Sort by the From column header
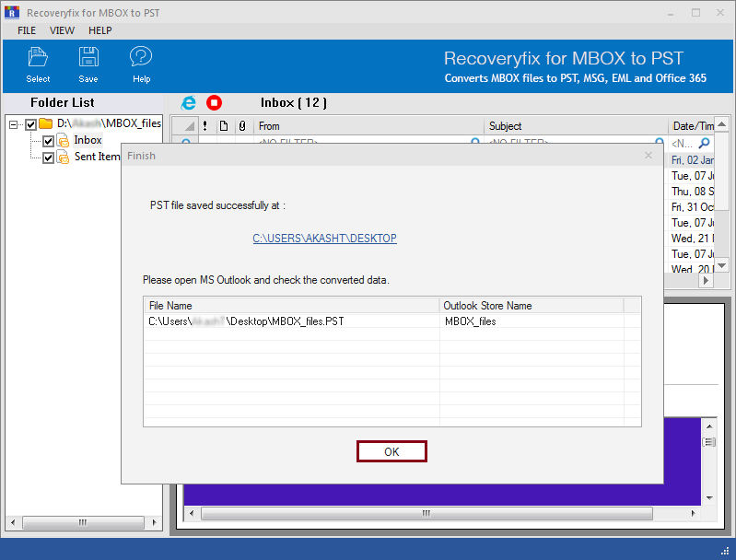The image size is (736, 560). 369,126
